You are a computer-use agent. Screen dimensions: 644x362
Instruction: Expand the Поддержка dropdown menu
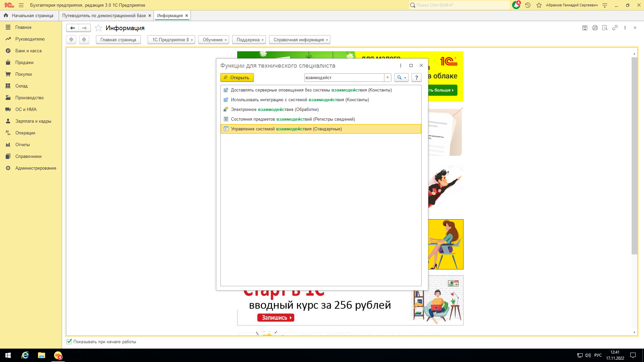(249, 40)
